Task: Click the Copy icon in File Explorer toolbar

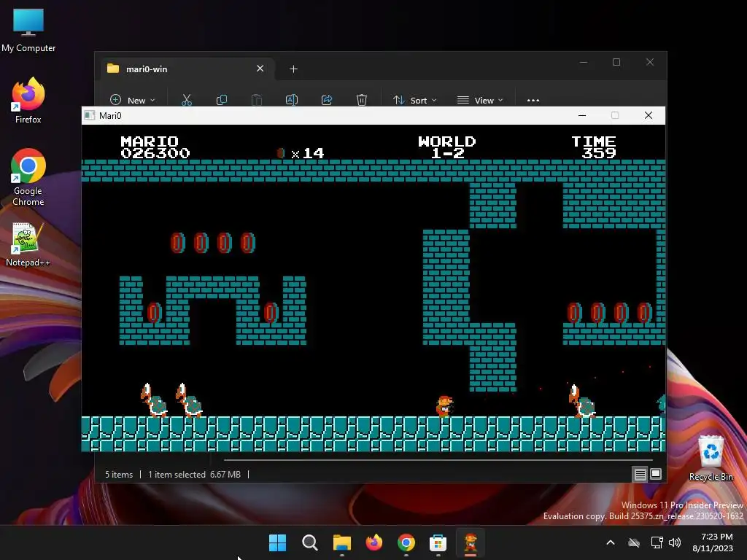Action: click(x=222, y=100)
